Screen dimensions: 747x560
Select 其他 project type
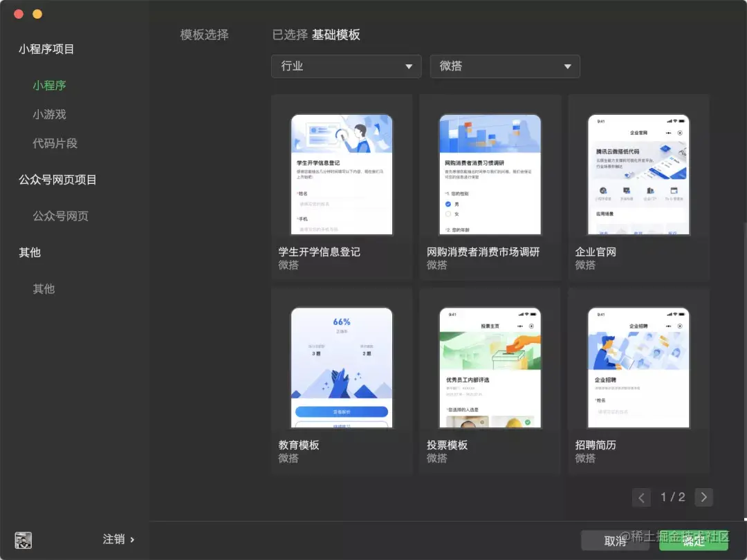(44, 289)
